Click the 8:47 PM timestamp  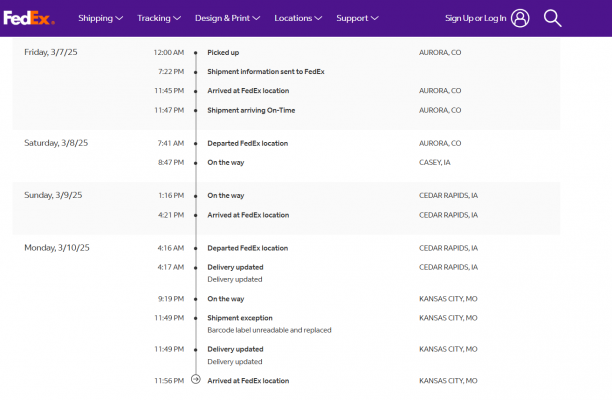(171, 162)
